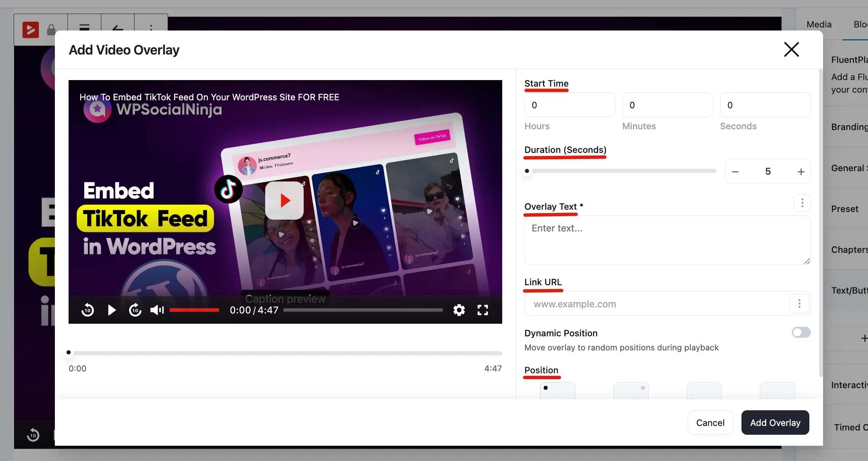Seek on the video player progress bar
The height and width of the screenshot is (461, 868).
point(363,310)
